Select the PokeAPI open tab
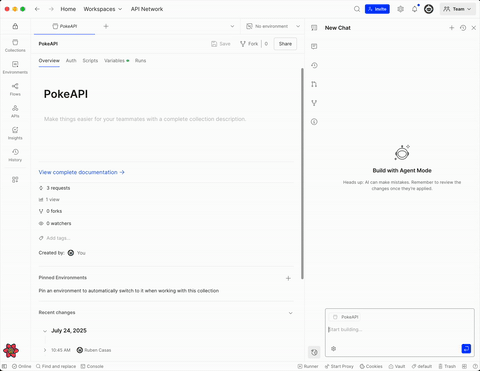 pos(65,26)
